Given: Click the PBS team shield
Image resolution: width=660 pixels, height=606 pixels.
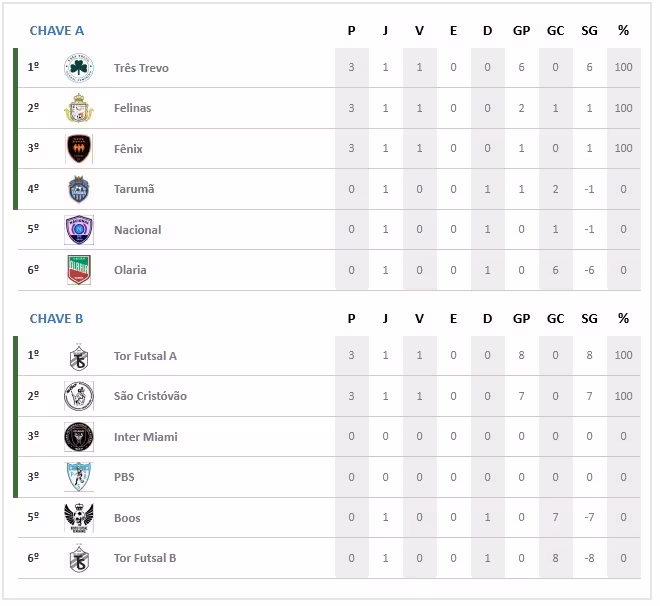Looking at the screenshot, I should (79, 477).
